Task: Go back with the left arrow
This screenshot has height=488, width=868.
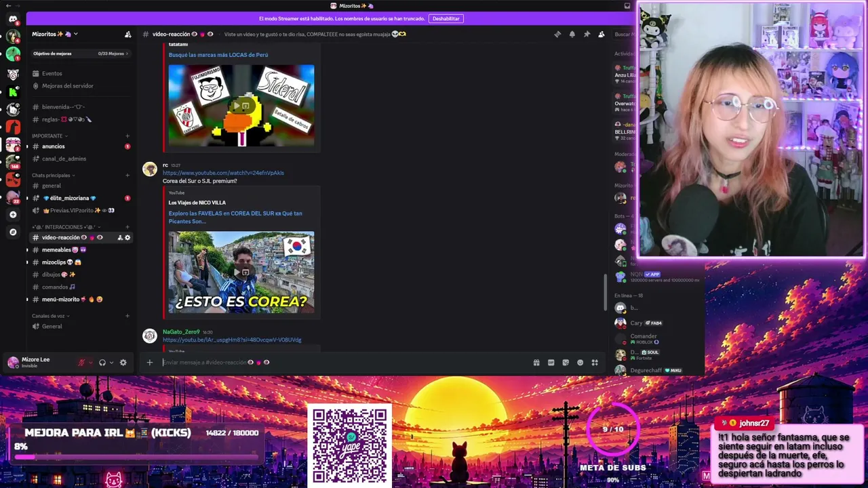Action: pyautogui.click(x=7, y=6)
